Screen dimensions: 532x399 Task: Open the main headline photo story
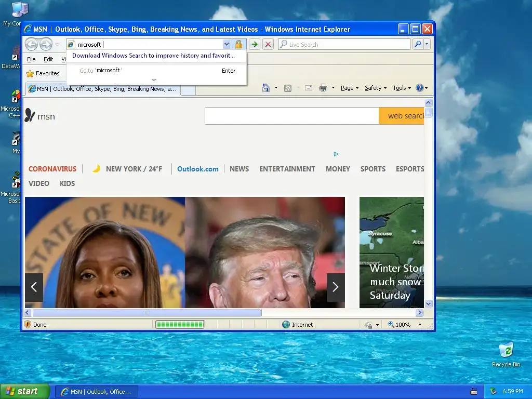(x=185, y=252)
